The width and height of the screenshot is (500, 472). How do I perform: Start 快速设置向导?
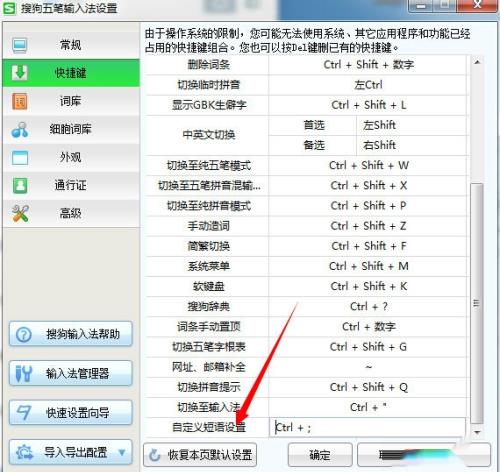click(x=71, y=413)
